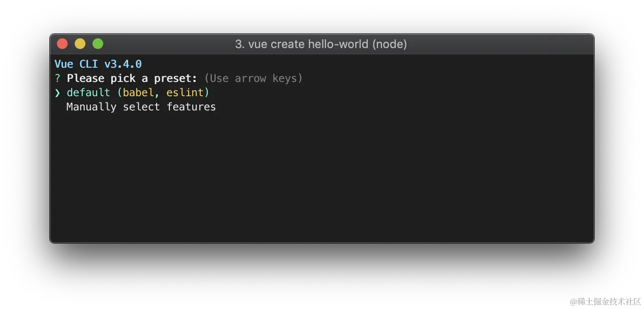
Task: Click the "Please pick a preset:" prompt
Action: click(x=132, y=78)
